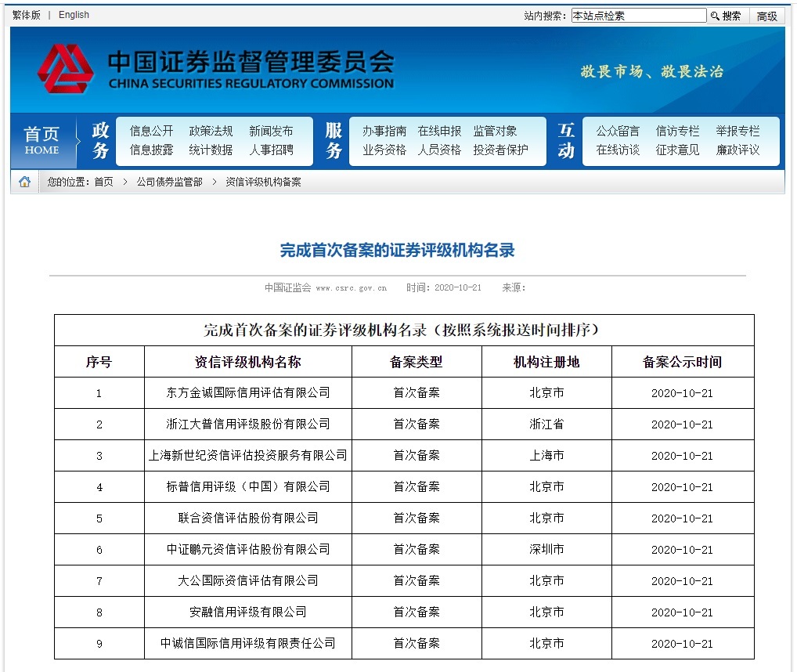The image size is (797, 672).
Task: Click the CSRC red triangle logo
Action: (x=65, y=69)
